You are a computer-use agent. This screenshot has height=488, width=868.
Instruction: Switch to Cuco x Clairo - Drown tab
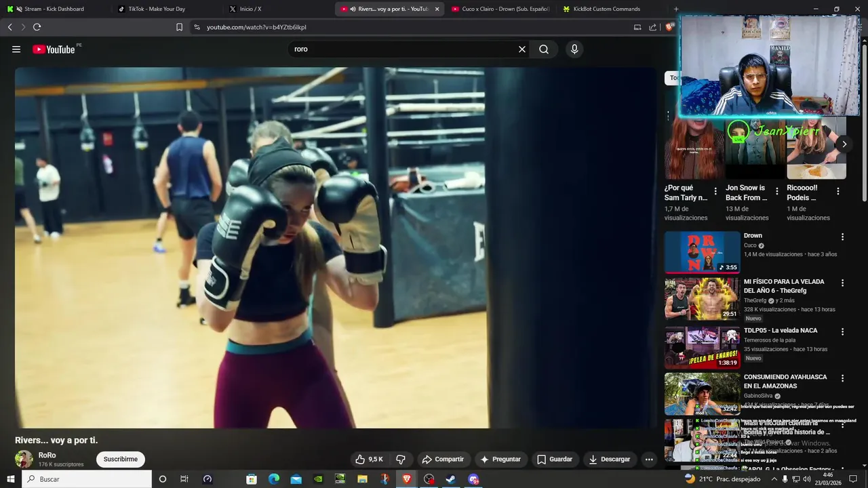pyautogui.click(x=500, y=9)
